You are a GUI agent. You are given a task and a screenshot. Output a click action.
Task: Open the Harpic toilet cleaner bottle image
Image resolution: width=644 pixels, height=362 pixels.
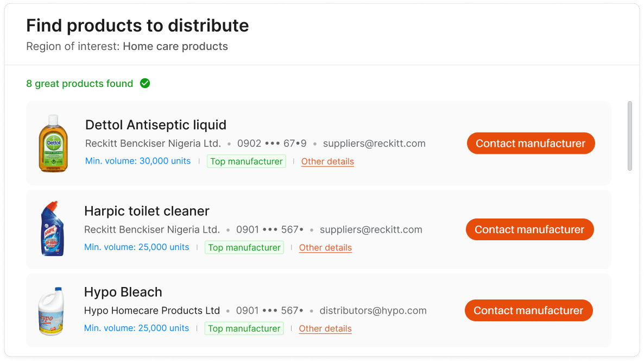click(52, 229)
